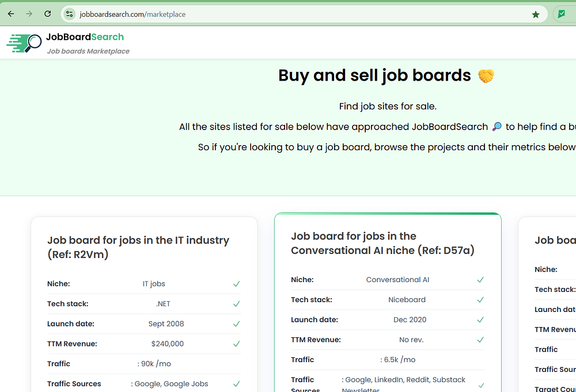Select 'Niceboard' tech stack value

pos(407,300)
